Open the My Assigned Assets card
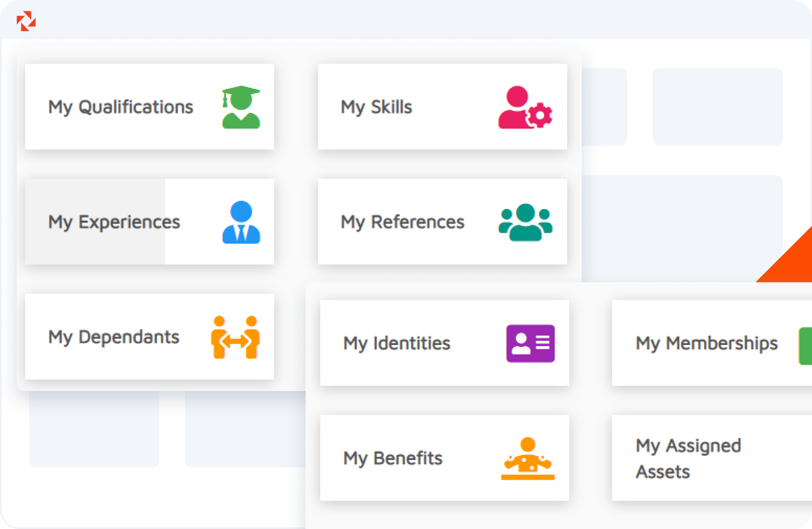Viewport: 812px width, 529px height. pyautogui.click(x=706, y=458)
